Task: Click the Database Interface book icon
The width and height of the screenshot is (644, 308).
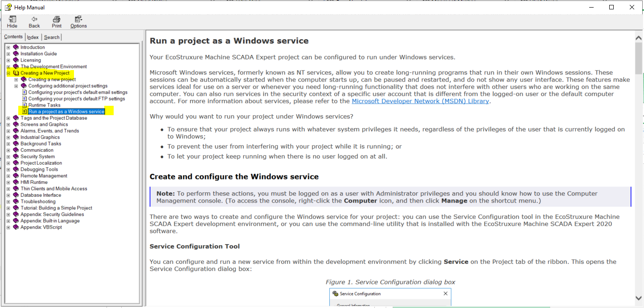Action: click(x=16, y=195)
